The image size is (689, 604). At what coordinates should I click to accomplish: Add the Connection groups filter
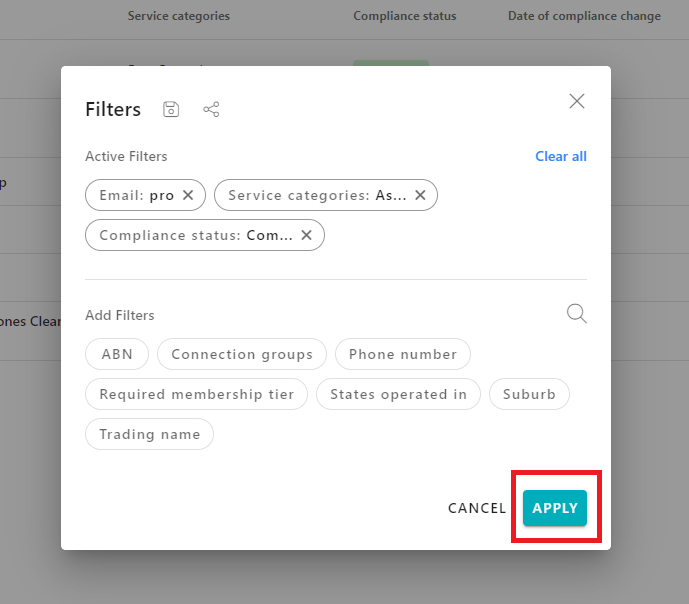pyautogui.click(x=242, y=354)
